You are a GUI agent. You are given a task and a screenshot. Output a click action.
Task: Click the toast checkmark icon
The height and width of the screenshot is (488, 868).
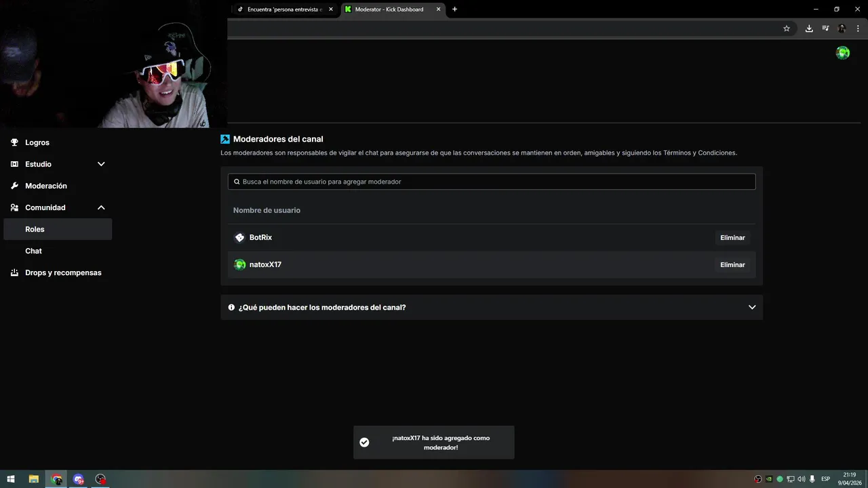364,443
